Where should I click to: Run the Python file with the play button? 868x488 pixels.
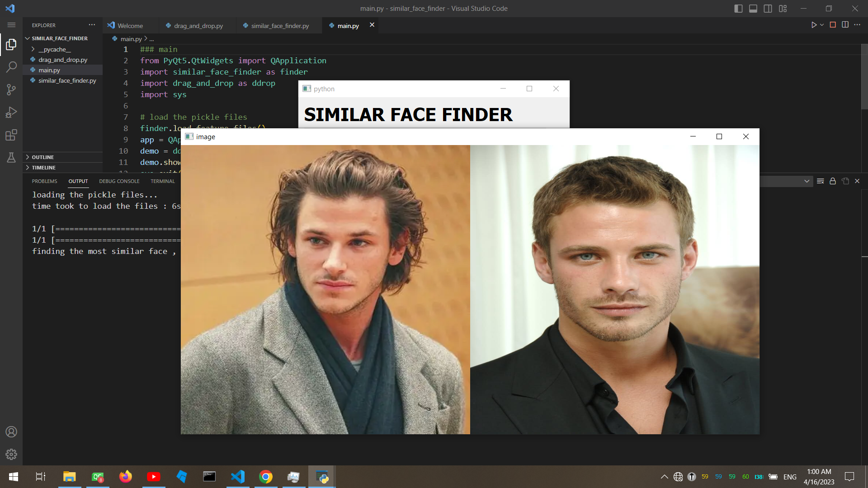(814, 25)
